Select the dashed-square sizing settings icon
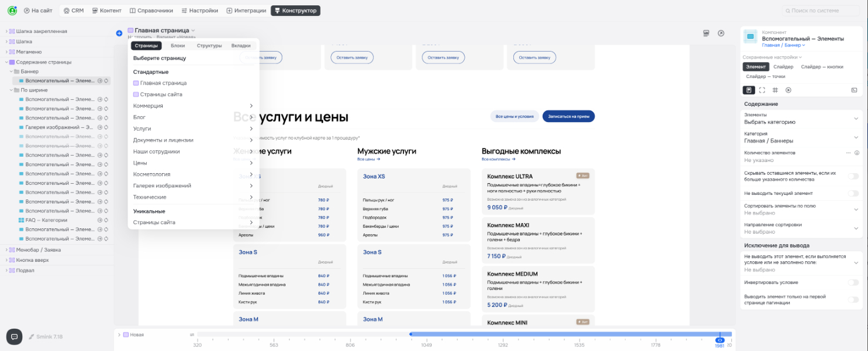Viewport: 868px width, 351px height. pyautogui.click(x=762, y=90)
